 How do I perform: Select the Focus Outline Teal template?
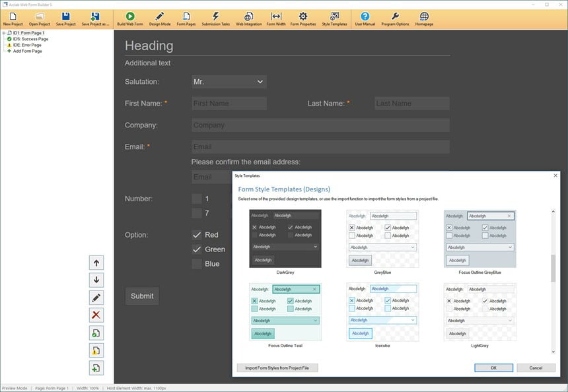pyautogui.click(x=285, y=312)
